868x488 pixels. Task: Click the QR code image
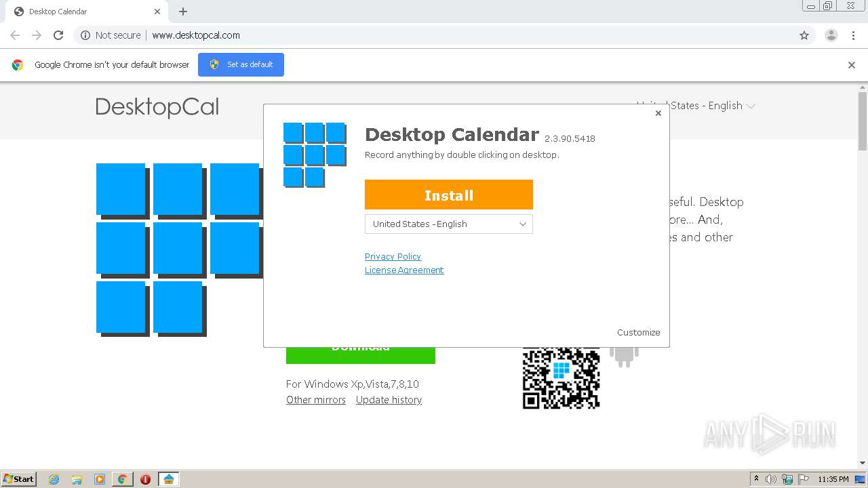point(561,378)
